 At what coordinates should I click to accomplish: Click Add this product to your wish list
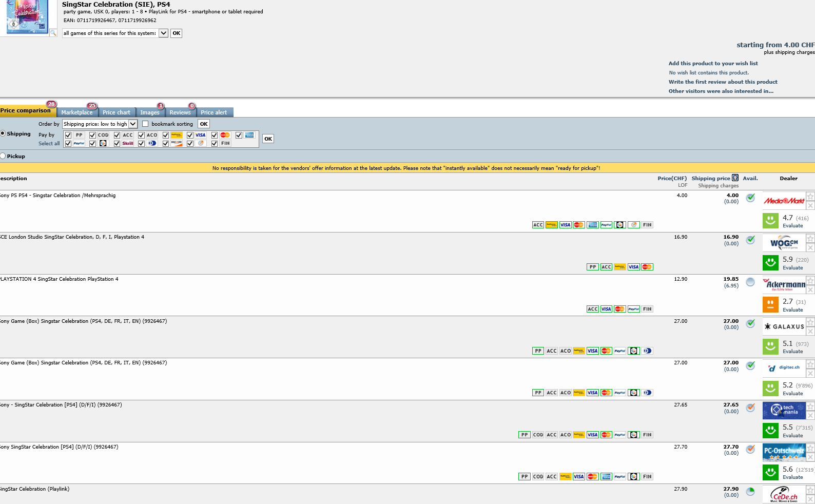(x=713, y=64)
